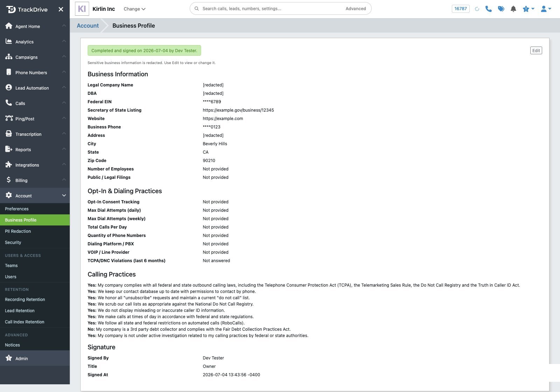Expand the Phone Numbers chevron
Screen dimensions: 560x392
click(64, 72)
